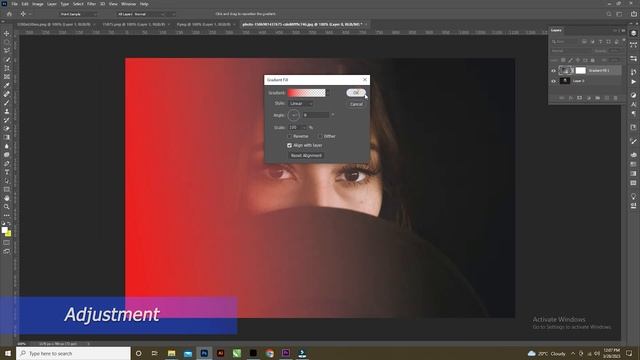640x360 pixels.
Task: Click the Share icon in top right
Action: (633, 14)
